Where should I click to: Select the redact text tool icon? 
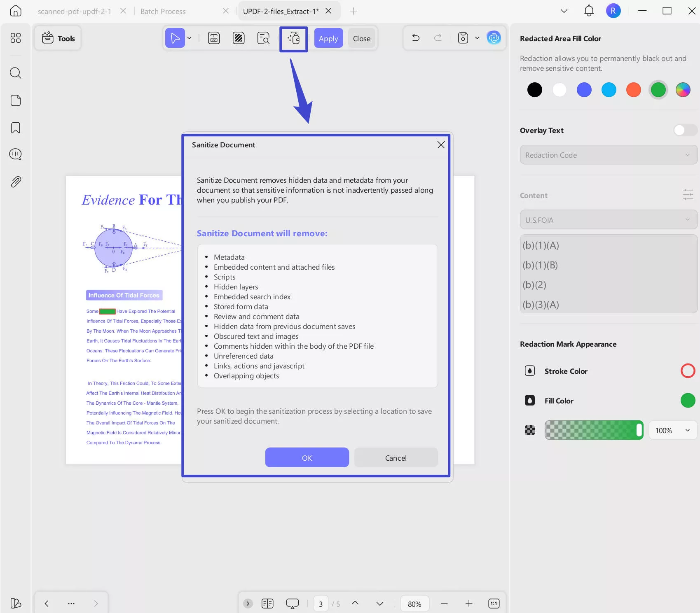(x=214, y=38)
